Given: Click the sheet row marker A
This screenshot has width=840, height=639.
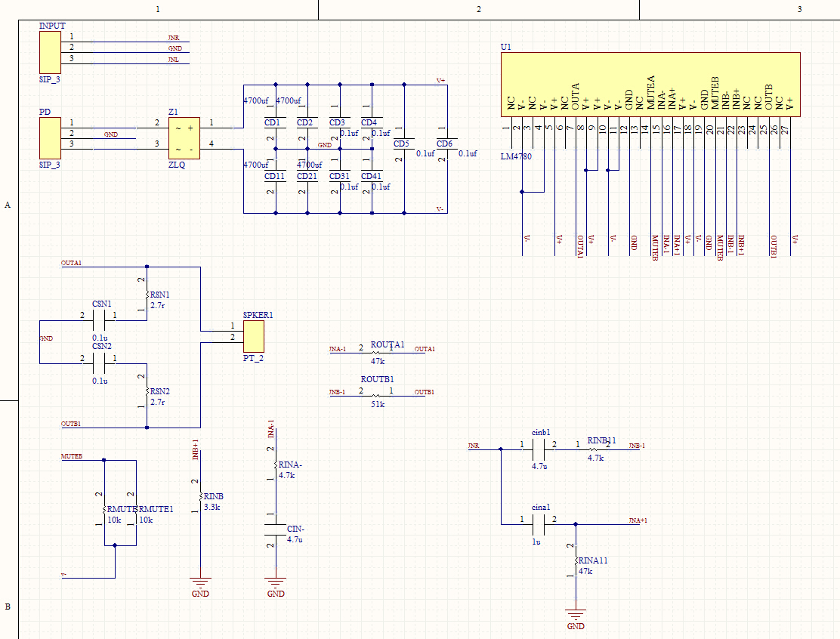Looking at the screenshot, I should click(x=8, y=205).
